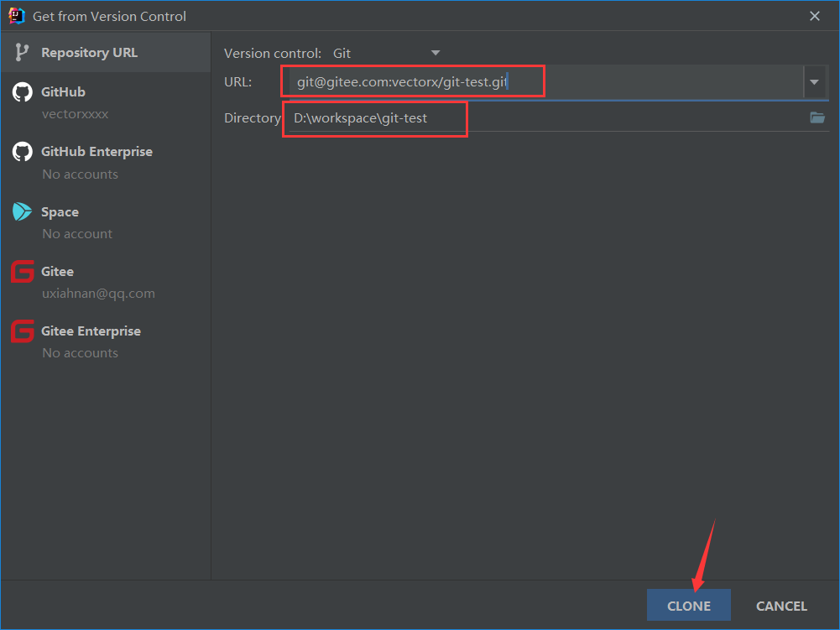Click the IntelliJ IDEA title bar icon
This screenshot has height=630, width=840.
coord(17,16)
